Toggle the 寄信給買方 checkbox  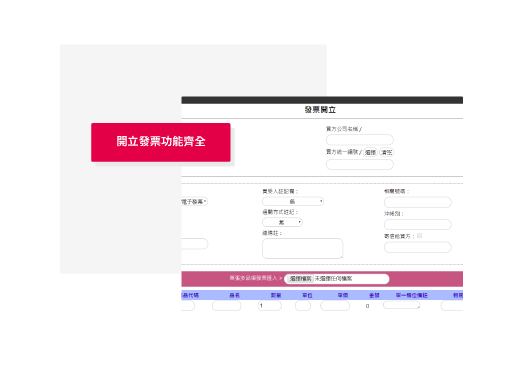(420, 236)
